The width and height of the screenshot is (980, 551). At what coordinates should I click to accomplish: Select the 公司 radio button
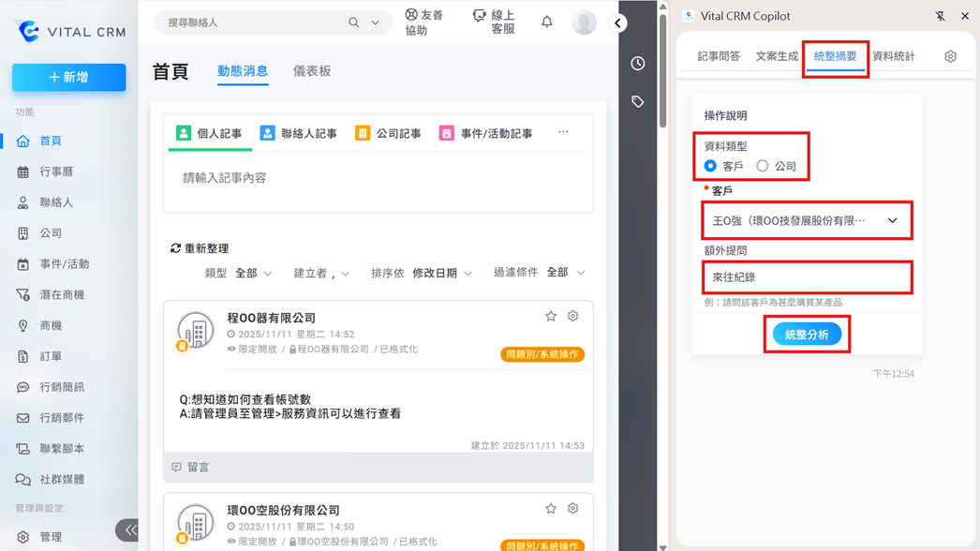(x=763, y=166)
